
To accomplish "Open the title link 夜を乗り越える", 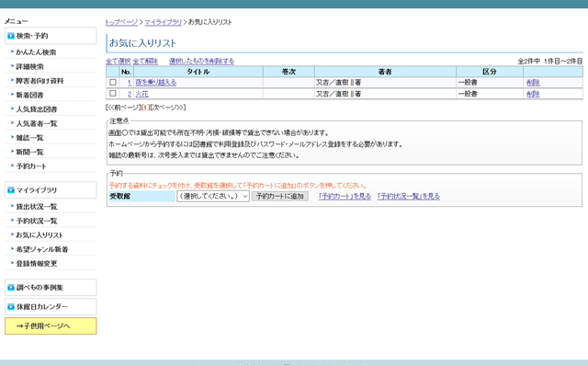I will coord(156,82).
